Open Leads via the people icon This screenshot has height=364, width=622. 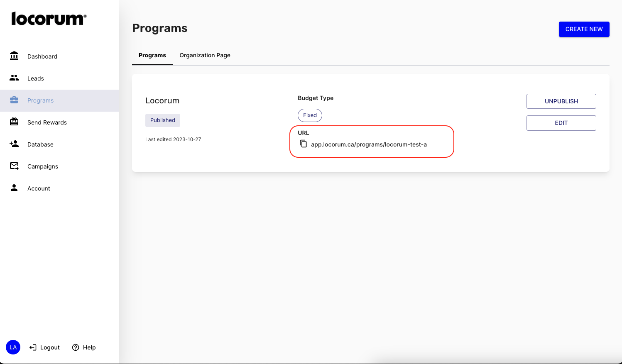tap(14, 78)
